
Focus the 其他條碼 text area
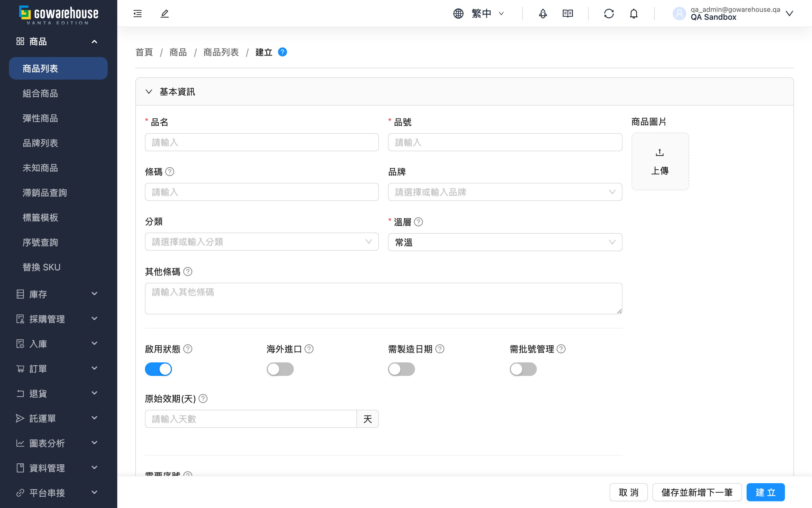coord(383,298)
